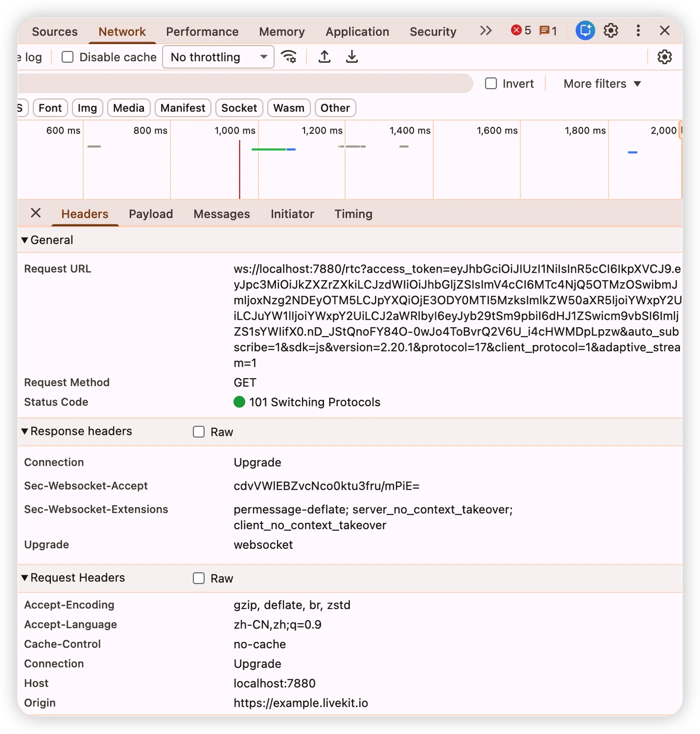Filter requests by Media type
Viewport: 700px width, 734px height.
pyautogui.click(x=128, y=108)
